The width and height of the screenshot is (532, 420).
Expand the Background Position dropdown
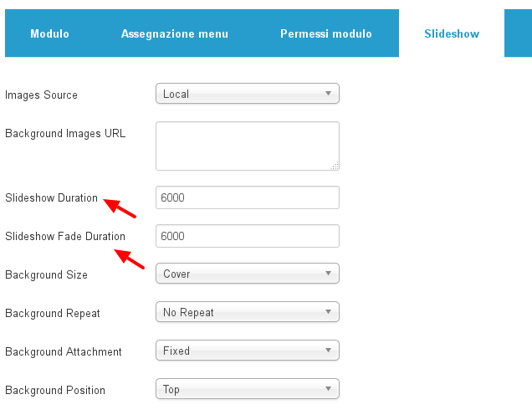[248, 389]
